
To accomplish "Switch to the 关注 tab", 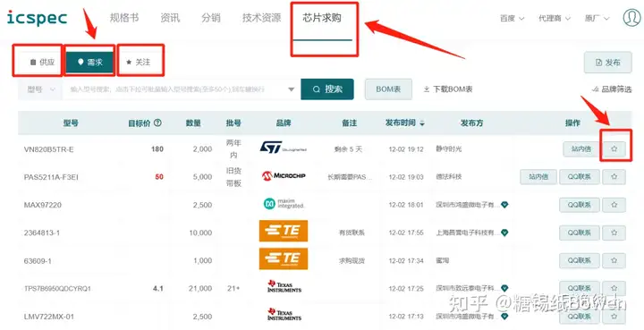I will click(x=139, y=63).
